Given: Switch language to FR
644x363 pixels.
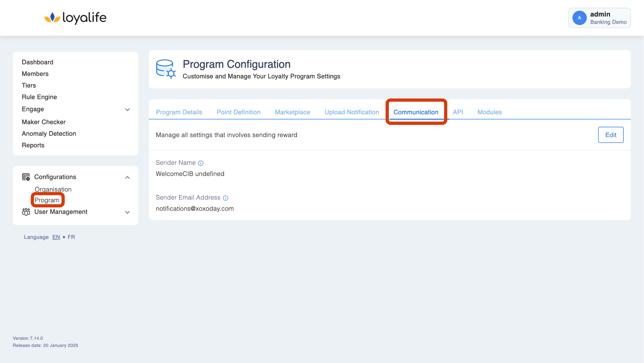Looking at the screenshot, I should (x=71, y=237).
